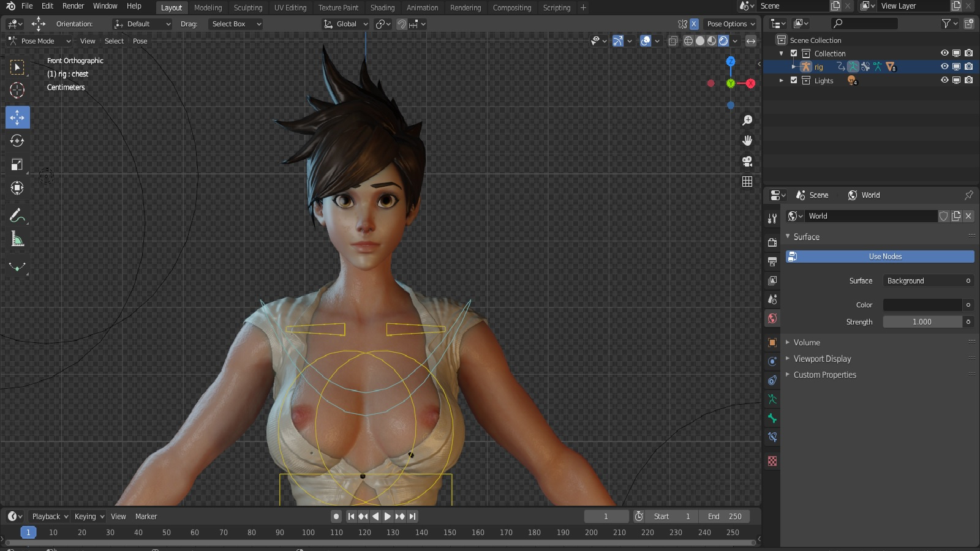Select the Select Box tool in toolbar
The image size is (980, 551).
click(17, 67)
